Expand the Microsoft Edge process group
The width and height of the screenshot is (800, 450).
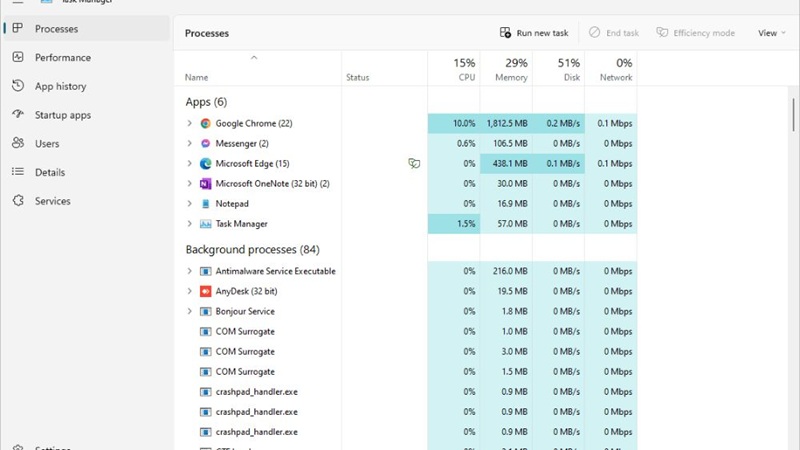(x=190, y=163)
